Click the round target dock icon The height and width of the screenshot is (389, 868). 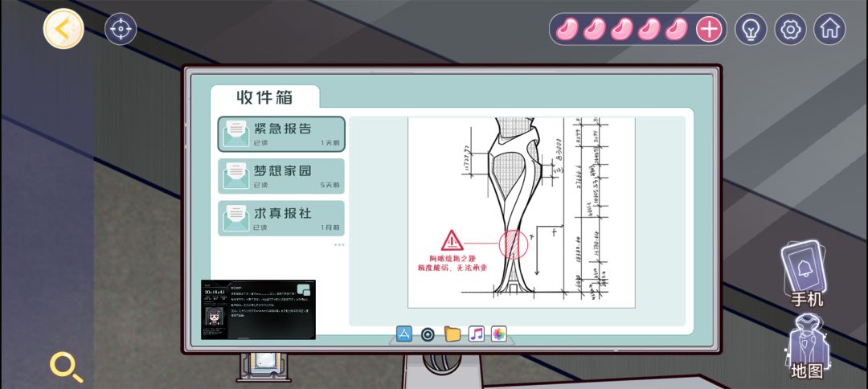coord(428,334)
